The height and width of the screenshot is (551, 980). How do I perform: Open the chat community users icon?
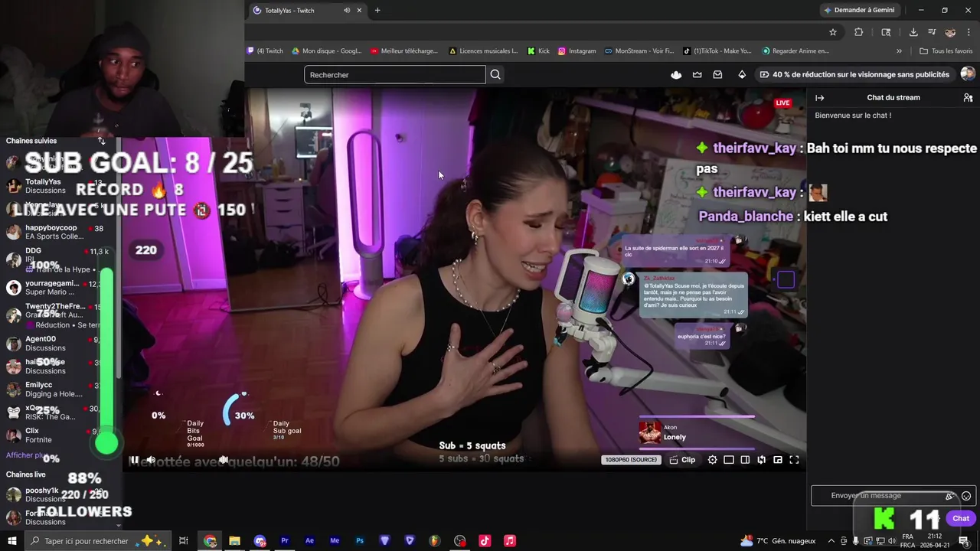(x=968, y=98)
